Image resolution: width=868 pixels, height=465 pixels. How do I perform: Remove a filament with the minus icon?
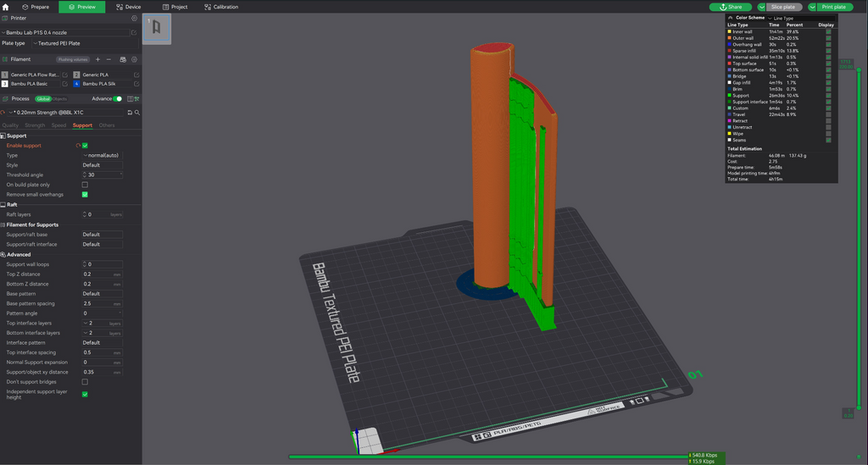coord(108,59)
